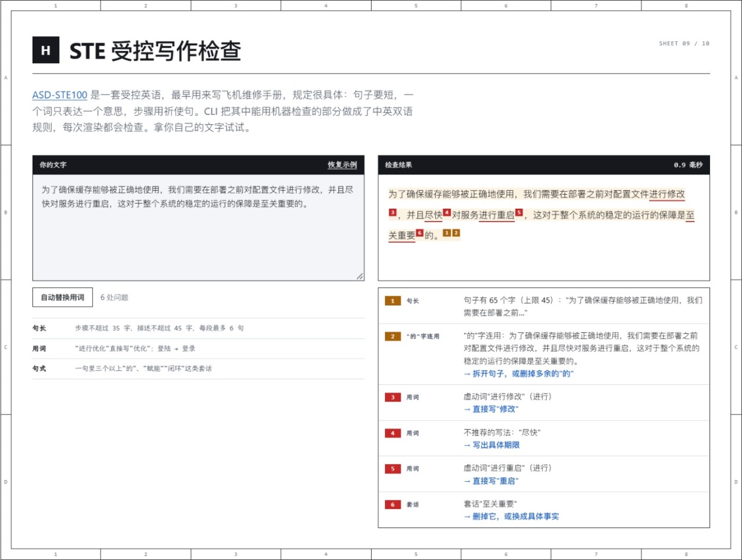Click the 你的文字 text input area
The height and width of the screenshot is (560, 742).
[198, 228]
